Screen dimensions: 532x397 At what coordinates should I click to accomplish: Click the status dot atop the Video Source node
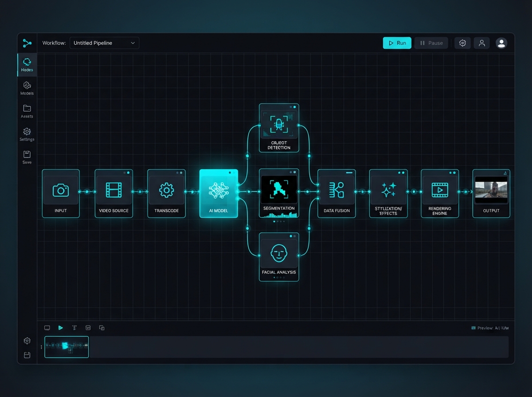pyautogui.click(x=129, y=172)
